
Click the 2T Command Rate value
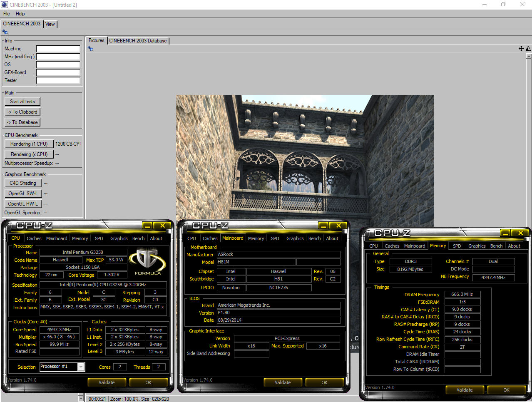pyautogui.click(x=462, y=347)
